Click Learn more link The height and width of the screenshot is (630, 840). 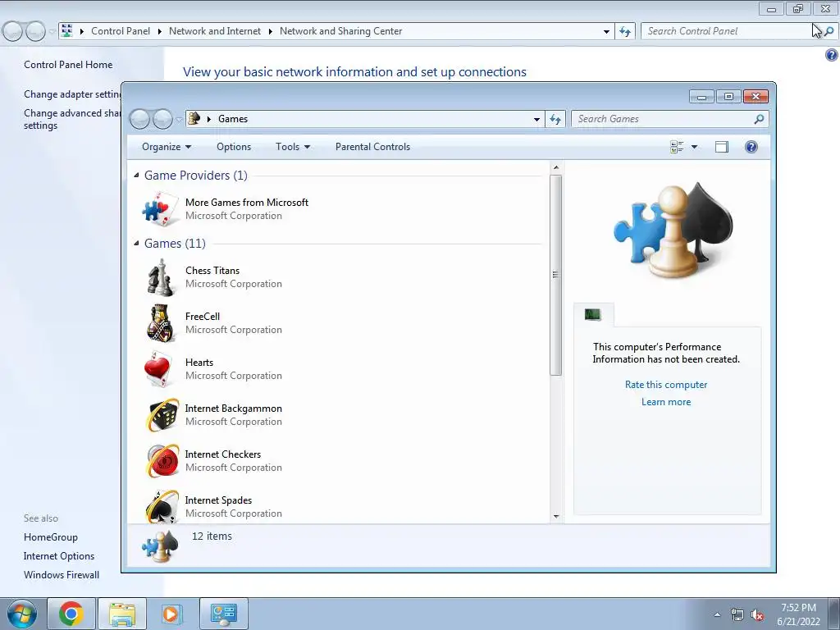pyautogui.click(x=666, y=402)
